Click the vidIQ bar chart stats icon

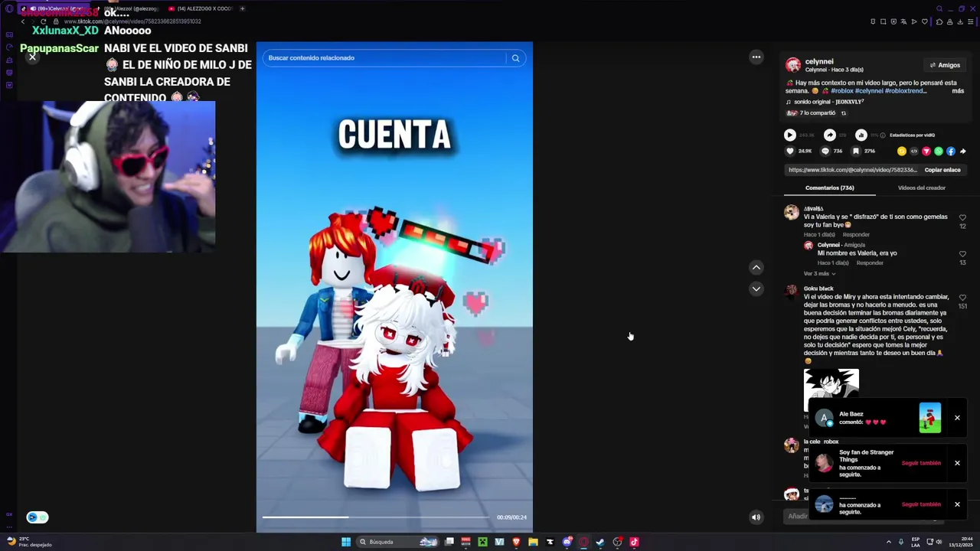[x=861, y=135]
